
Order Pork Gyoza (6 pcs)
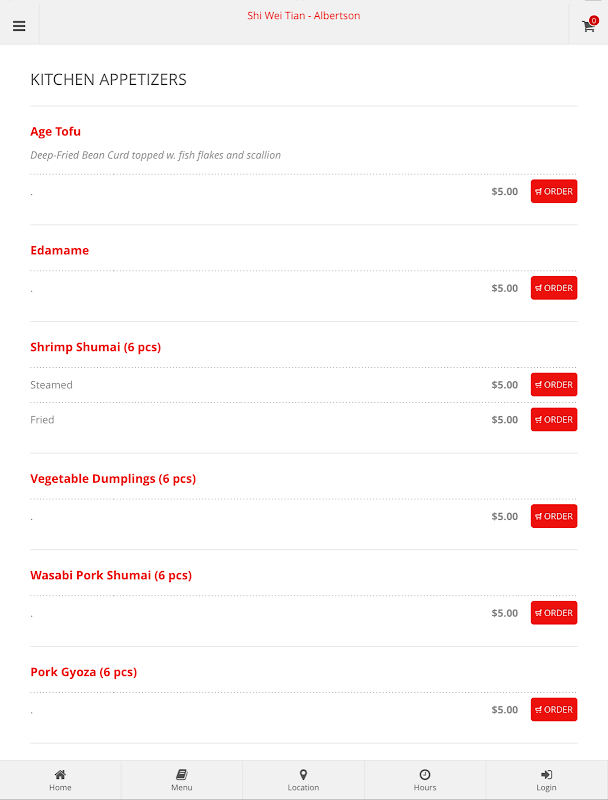[553, 709]
